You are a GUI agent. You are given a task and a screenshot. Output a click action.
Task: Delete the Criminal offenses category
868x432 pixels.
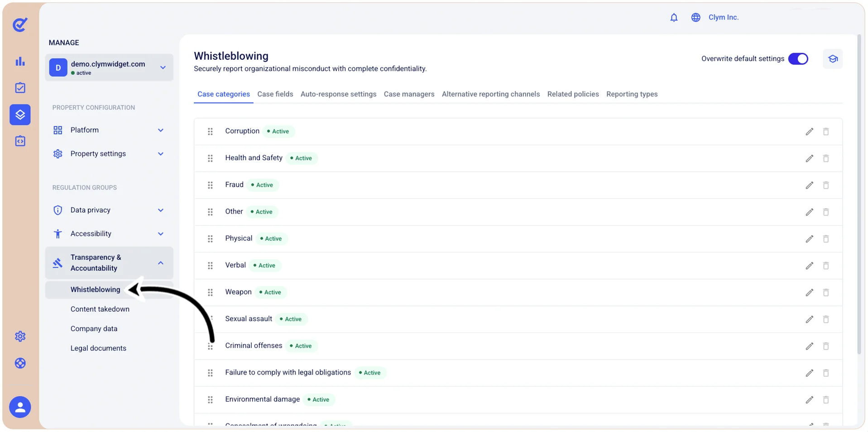click(x=826, y=346)
